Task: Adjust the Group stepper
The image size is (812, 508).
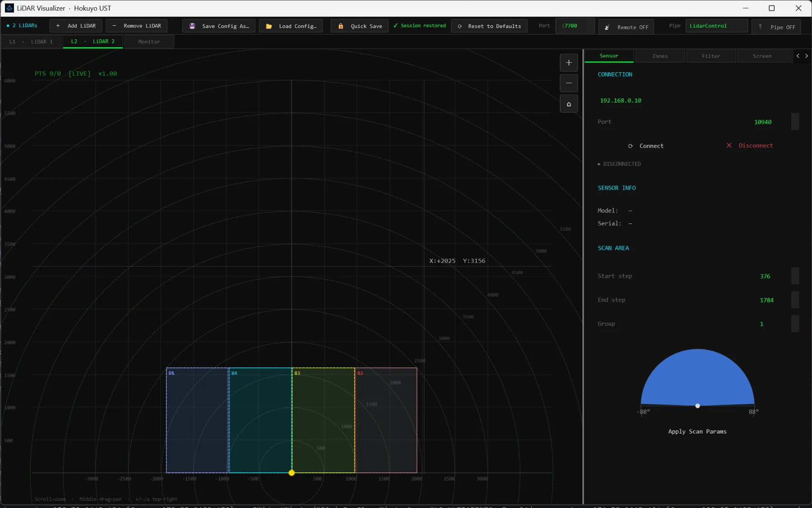Action: click(795, 324)
